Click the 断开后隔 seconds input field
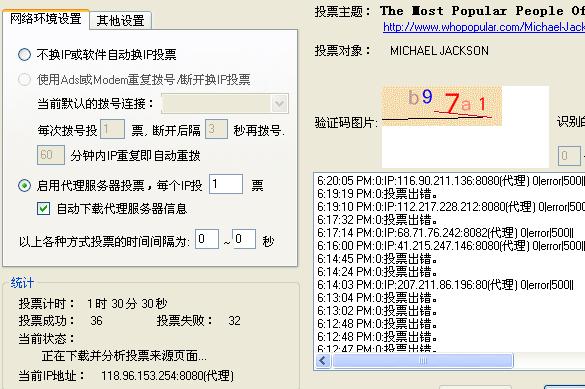 [x=216, y=129]
